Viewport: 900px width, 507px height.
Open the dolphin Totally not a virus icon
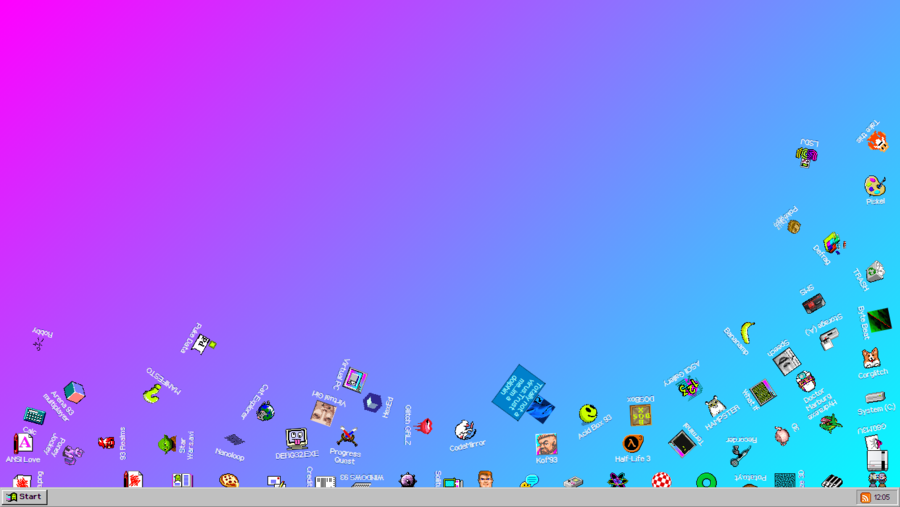pyautogui.click(x=540, y=409)
